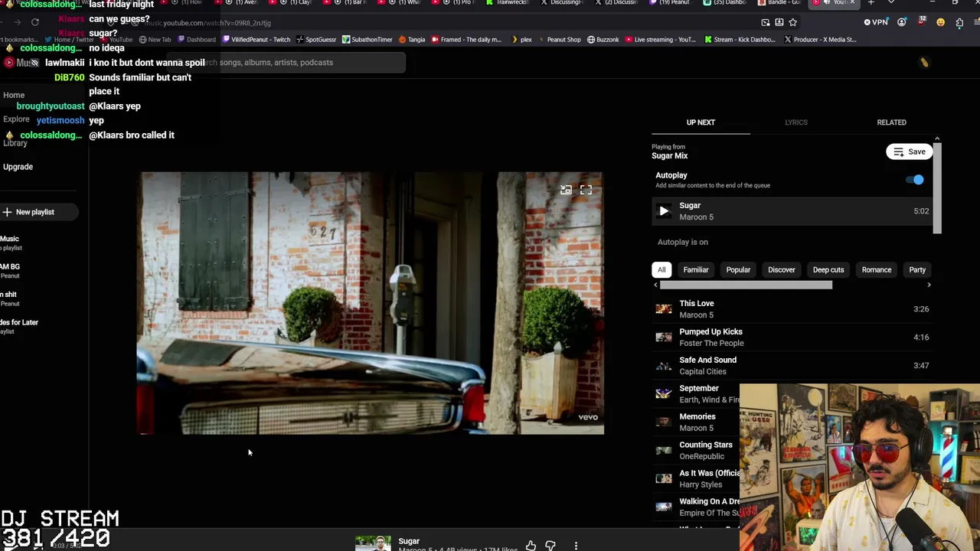Select the Deep cuts filter chip
This screenshot has width=980, height=551.
(828, 269)
